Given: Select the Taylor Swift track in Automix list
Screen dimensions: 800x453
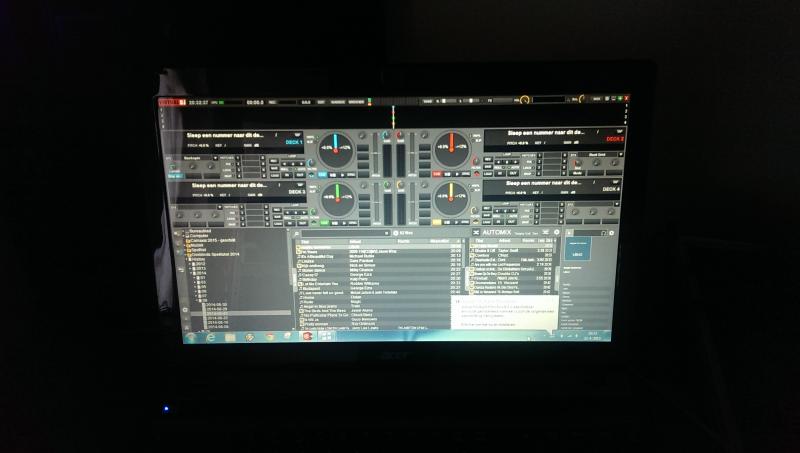Looking at the screenshot, I should 511,250.
